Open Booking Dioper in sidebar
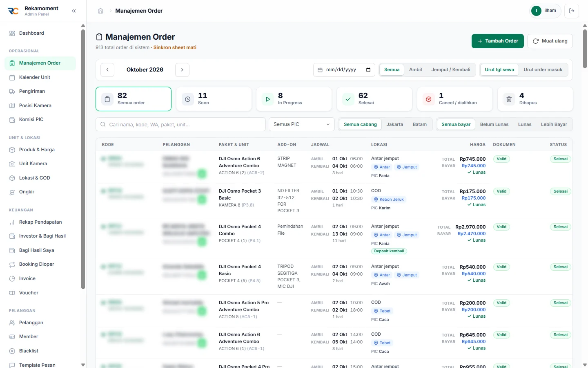 40,264
